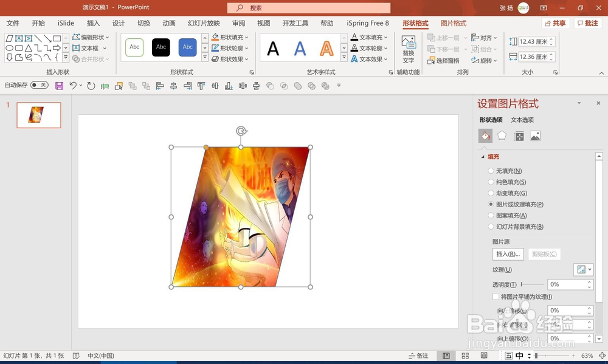The width and height of the screenshot is (608, 364).
Task: Click the ribbon display options icon in title bar
Action: pos(544,8)
